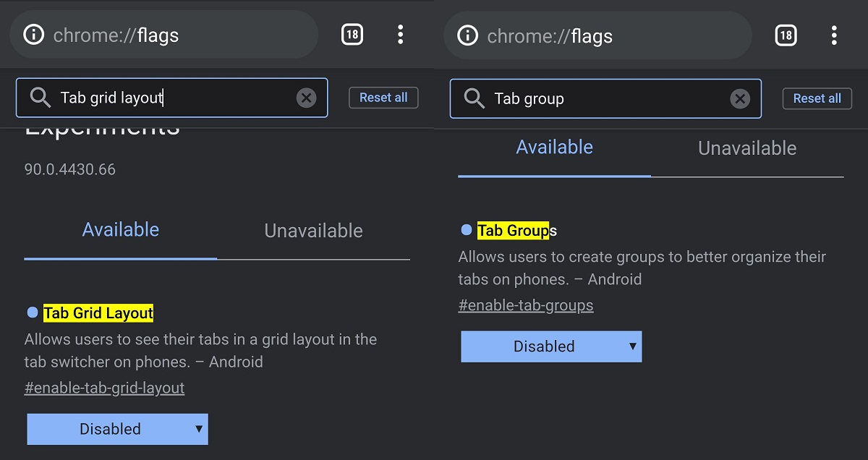Tap the site info icon in right address bar

coord(468,35)
